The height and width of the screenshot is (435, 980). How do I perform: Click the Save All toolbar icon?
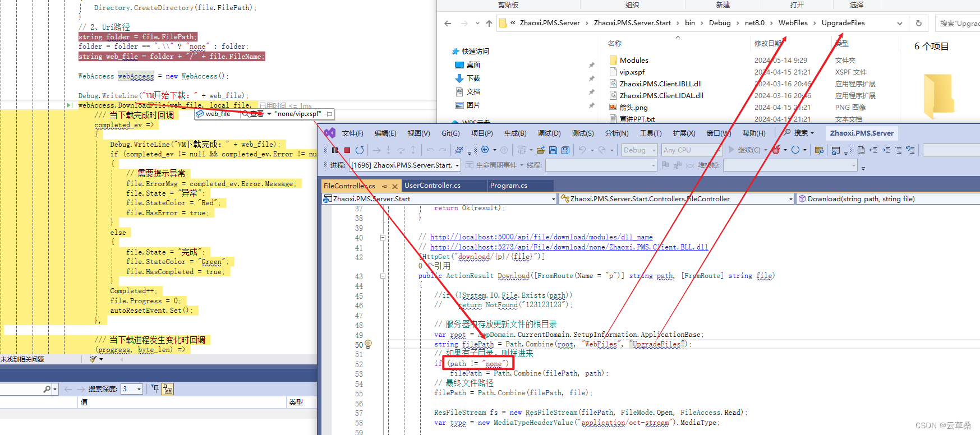(x=565, y=150)
